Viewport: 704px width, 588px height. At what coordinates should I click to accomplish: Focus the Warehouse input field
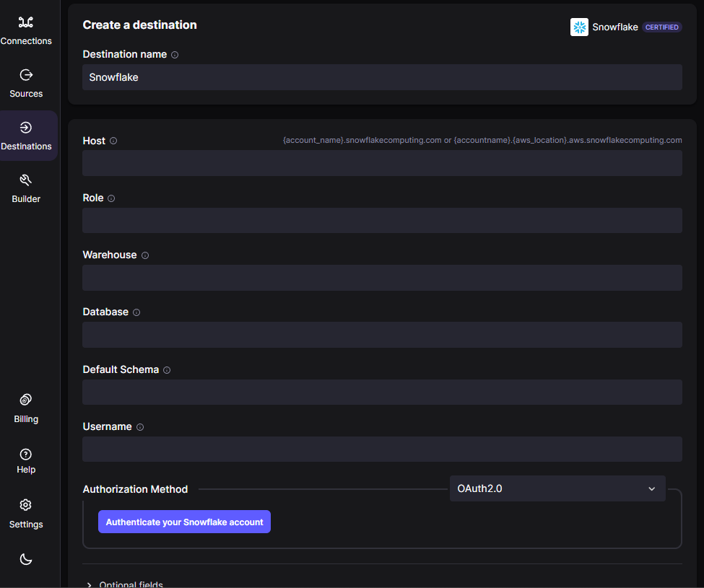382,278
